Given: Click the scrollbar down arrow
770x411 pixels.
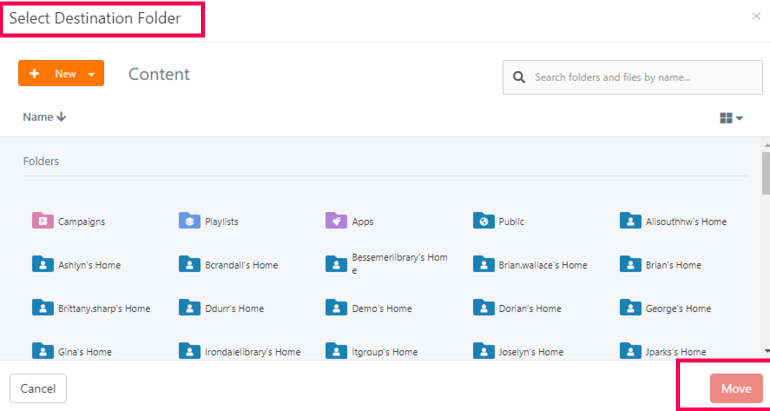Looking at the screenshot, I should (767, 351).
